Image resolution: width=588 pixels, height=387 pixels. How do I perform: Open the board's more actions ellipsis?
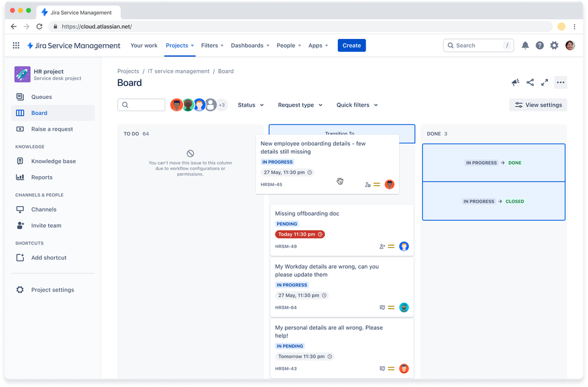[560, 82]
